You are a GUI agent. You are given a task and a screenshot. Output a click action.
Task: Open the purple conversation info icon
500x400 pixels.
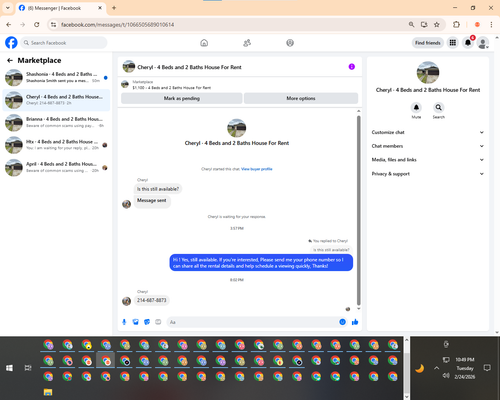pyautogui.click(x=352, y=67)
